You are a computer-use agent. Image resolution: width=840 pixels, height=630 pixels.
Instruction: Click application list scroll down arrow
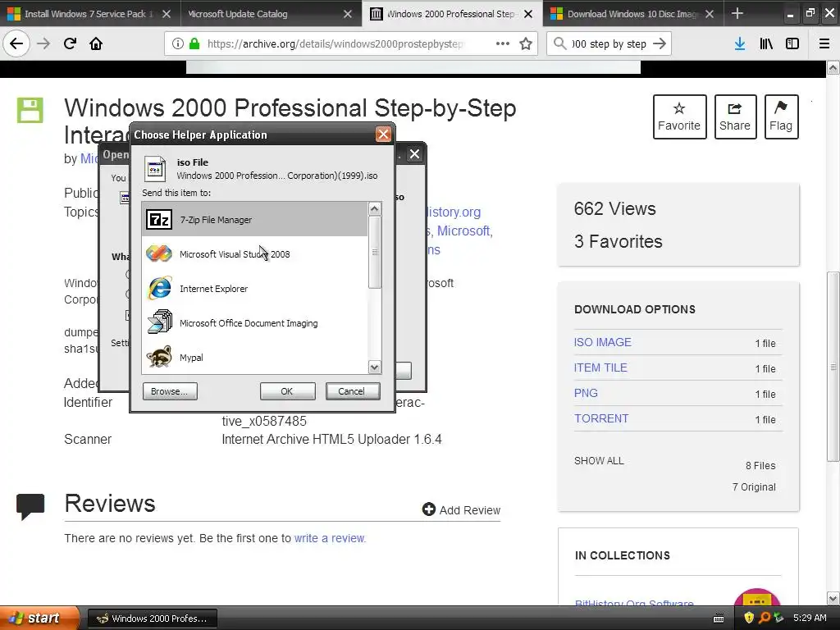[374, 367]
